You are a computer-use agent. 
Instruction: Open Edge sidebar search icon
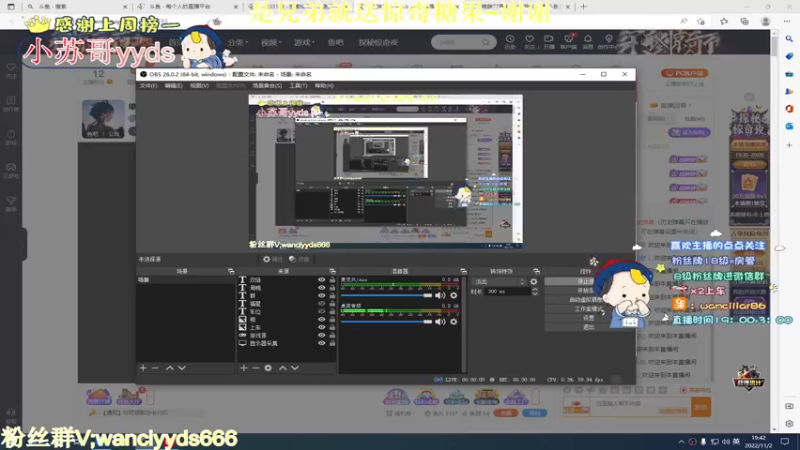click(x=789, y=39)
